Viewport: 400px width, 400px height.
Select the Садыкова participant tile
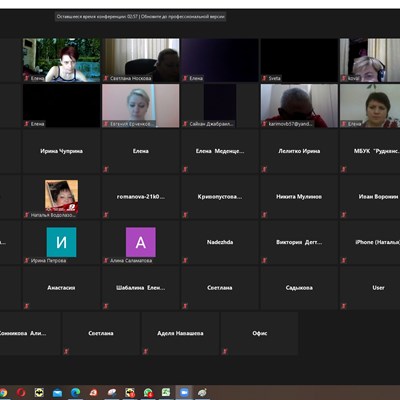coord(299,288)
